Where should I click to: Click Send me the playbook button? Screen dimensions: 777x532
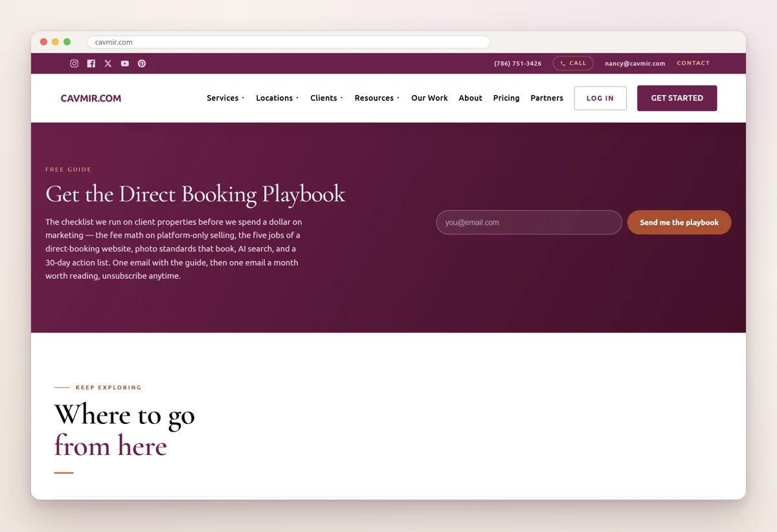tap(679, 223)
